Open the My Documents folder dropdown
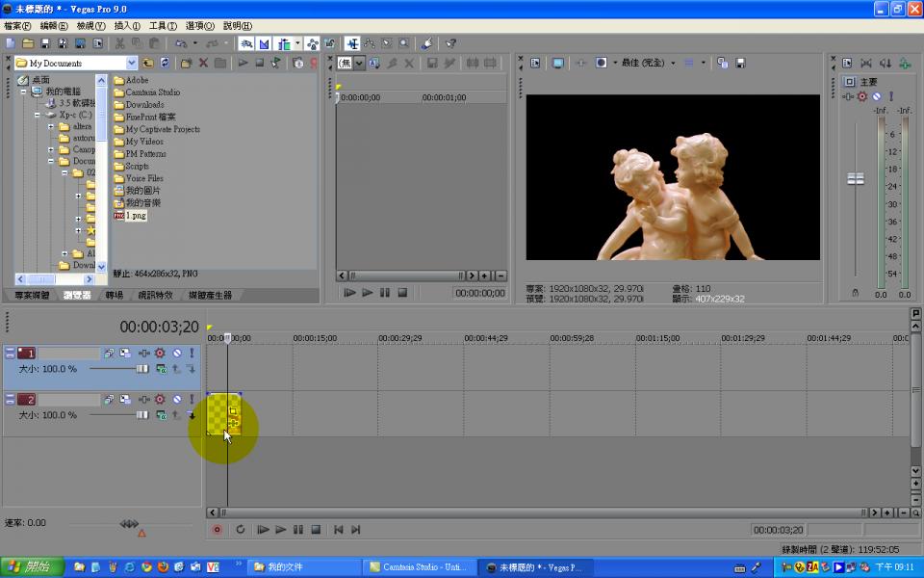The width and height of the screenshot is (924, 578). [x=132, y=64]
